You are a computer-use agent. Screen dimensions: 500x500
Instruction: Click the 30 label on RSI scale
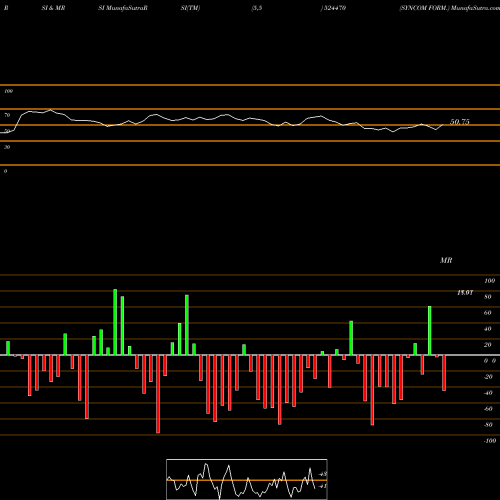[7, 147]
